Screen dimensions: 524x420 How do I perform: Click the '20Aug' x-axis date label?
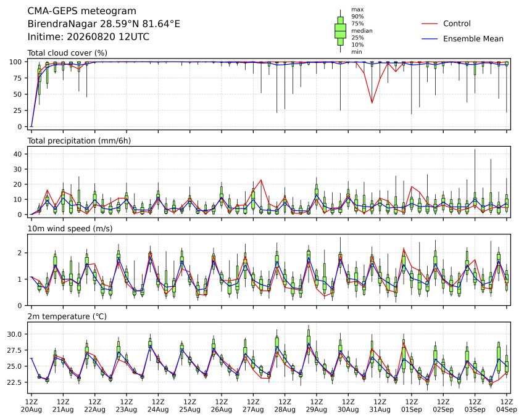pos(31,410)
